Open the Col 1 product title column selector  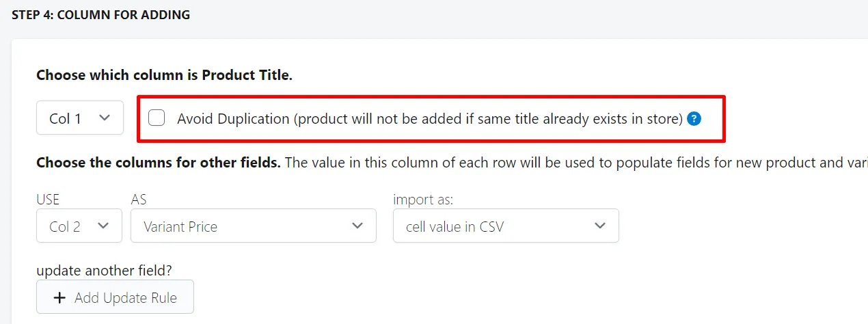point(80,118)
